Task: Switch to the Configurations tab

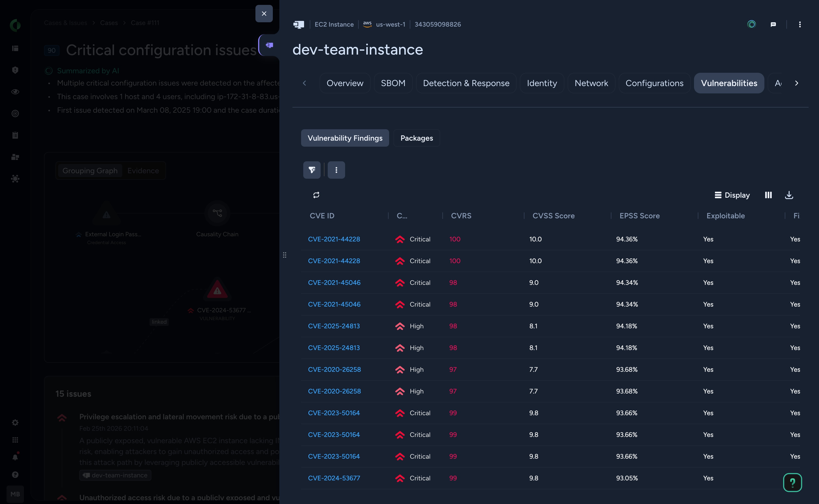Action: (654, 83)
